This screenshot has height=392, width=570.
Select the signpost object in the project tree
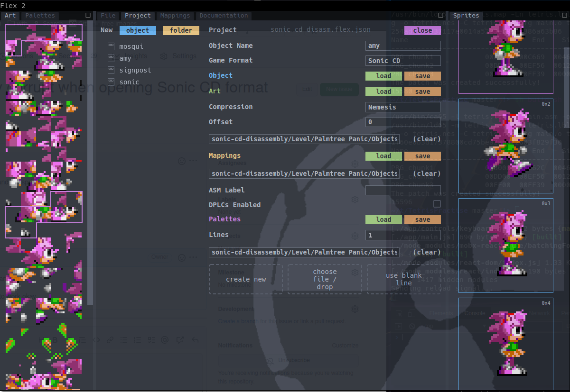[x=135, y=70]
